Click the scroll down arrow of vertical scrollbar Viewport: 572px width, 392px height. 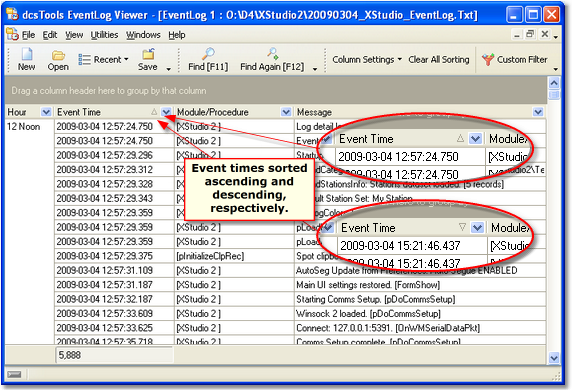click(x=554, y=358)
